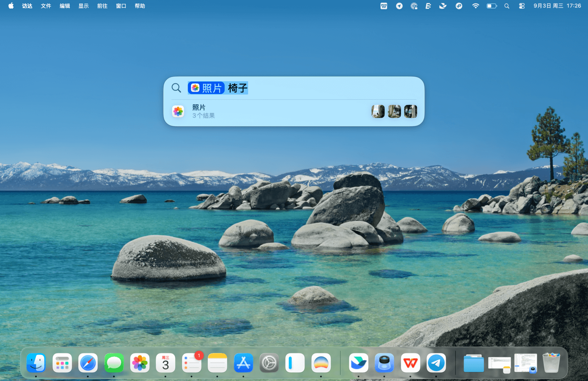
Task: Open the 前往 menu
Action: click(102, 6)
